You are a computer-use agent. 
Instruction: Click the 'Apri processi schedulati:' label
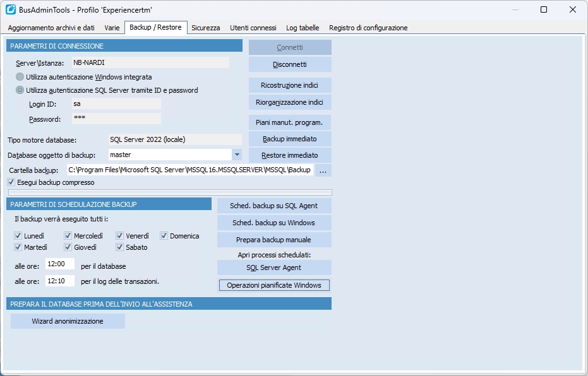point(274,255)
